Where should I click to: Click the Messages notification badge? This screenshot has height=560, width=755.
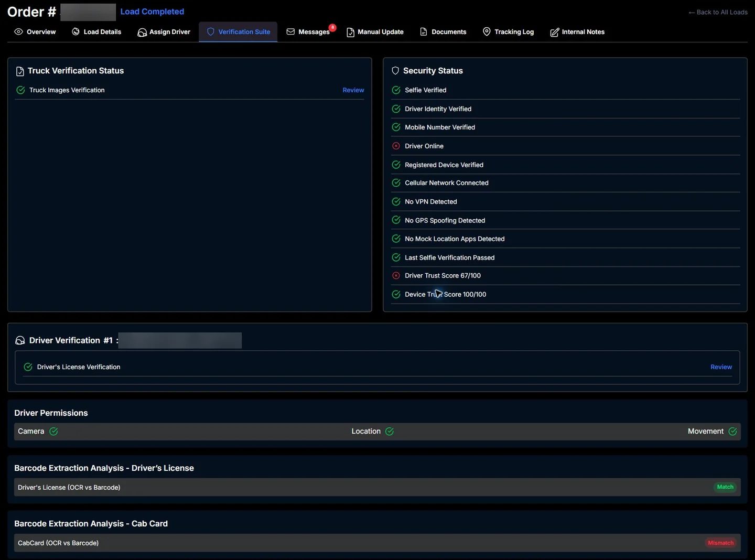[332, 27]
